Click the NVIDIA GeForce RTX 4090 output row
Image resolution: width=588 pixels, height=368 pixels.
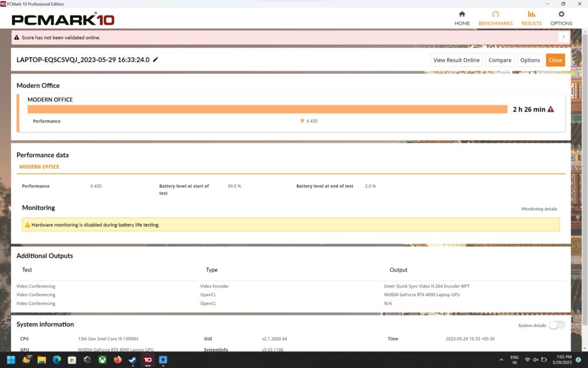click(422, 295)
